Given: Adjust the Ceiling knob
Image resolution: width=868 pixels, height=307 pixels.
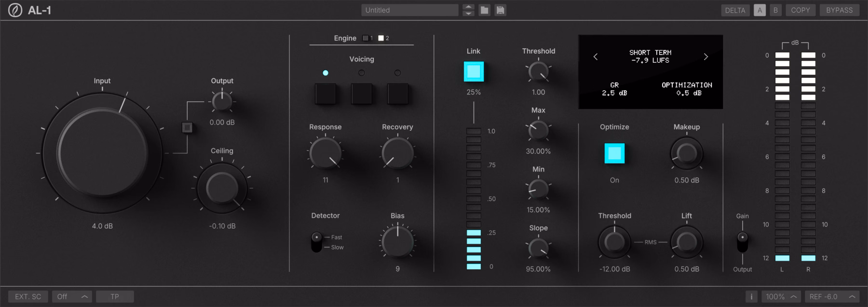Looking at the screenshot, I should point(222,188).
